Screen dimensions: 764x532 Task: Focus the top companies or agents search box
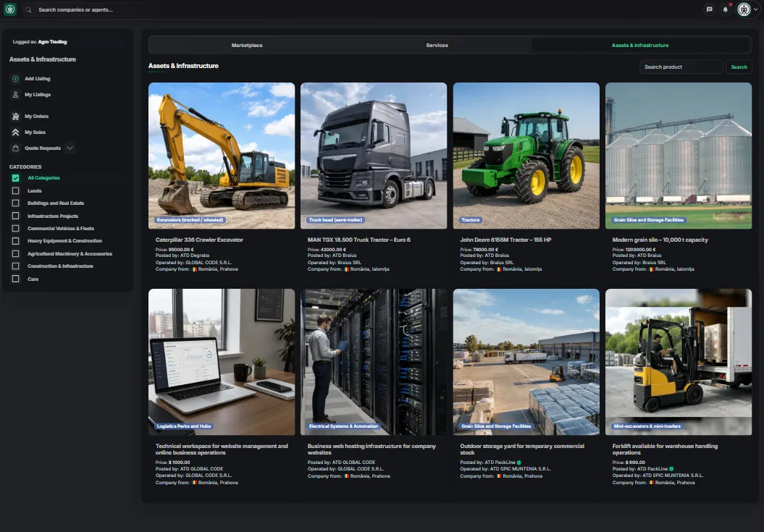(90, 9)
